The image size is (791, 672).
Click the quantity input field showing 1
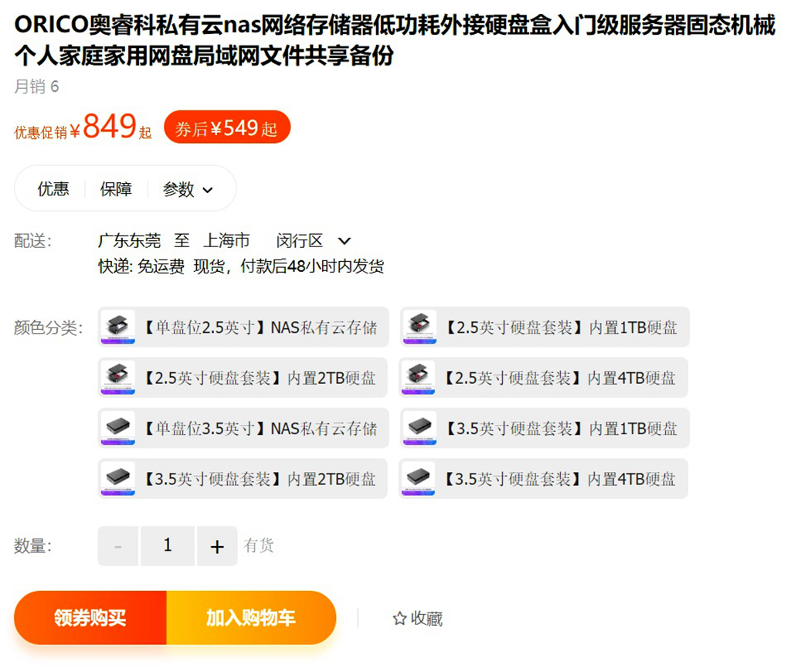coord(168,545)
